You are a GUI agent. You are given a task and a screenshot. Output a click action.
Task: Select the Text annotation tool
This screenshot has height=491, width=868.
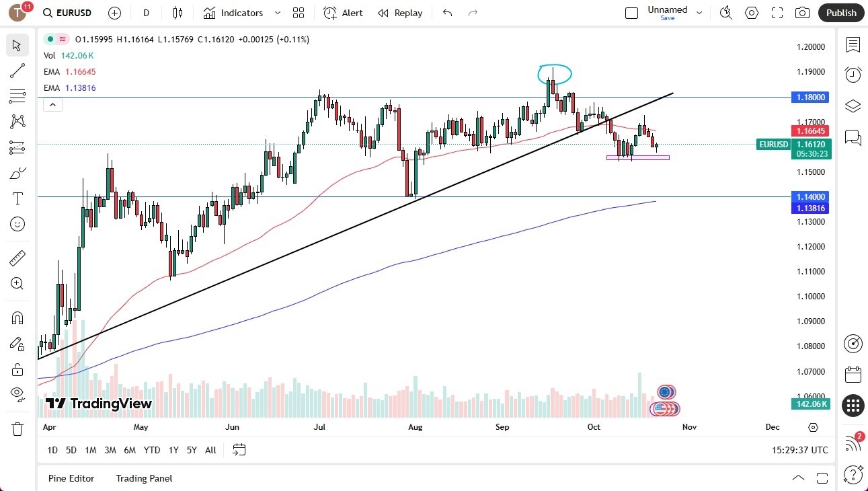click(17, 198)
